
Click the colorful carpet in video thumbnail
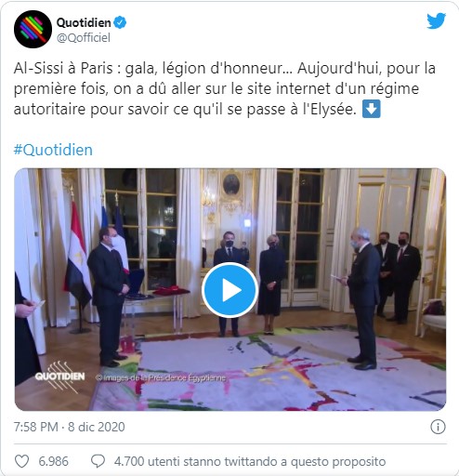(269, 370)
